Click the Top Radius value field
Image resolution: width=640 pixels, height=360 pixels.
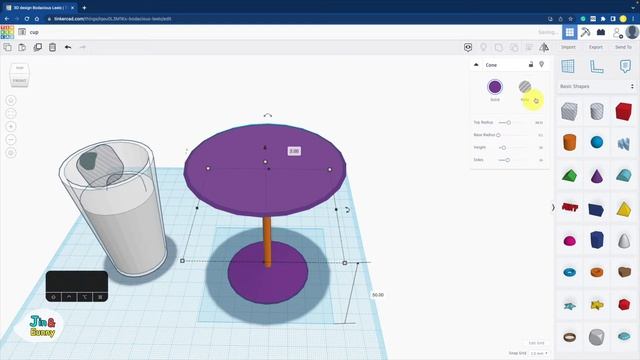(539, 122)
